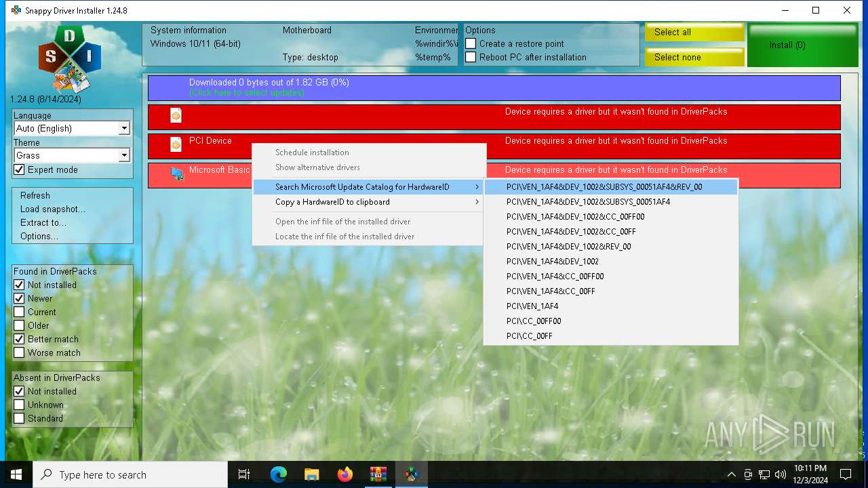This screenshot has width=868, height=488.
Task: Enable the Standard filter checkbox
Action: tap(19, 418)
